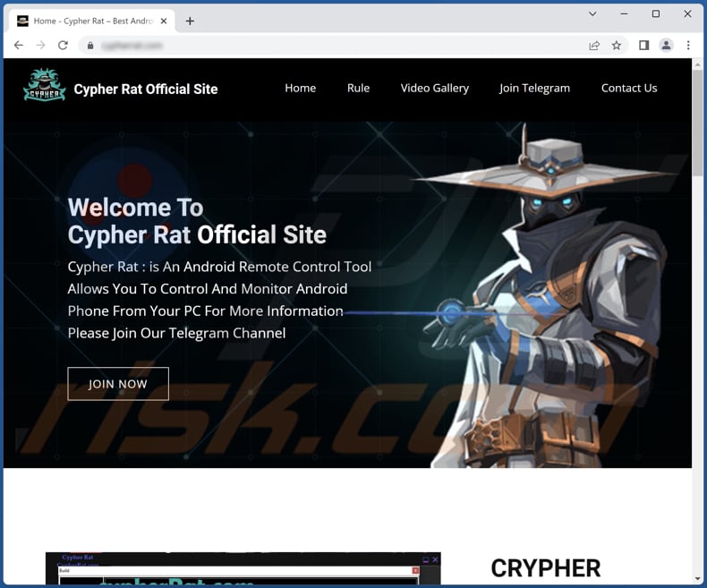Open the Video Gallery menu item
Image resolution: width=707 pixels, height=588 pixels.
435,88
